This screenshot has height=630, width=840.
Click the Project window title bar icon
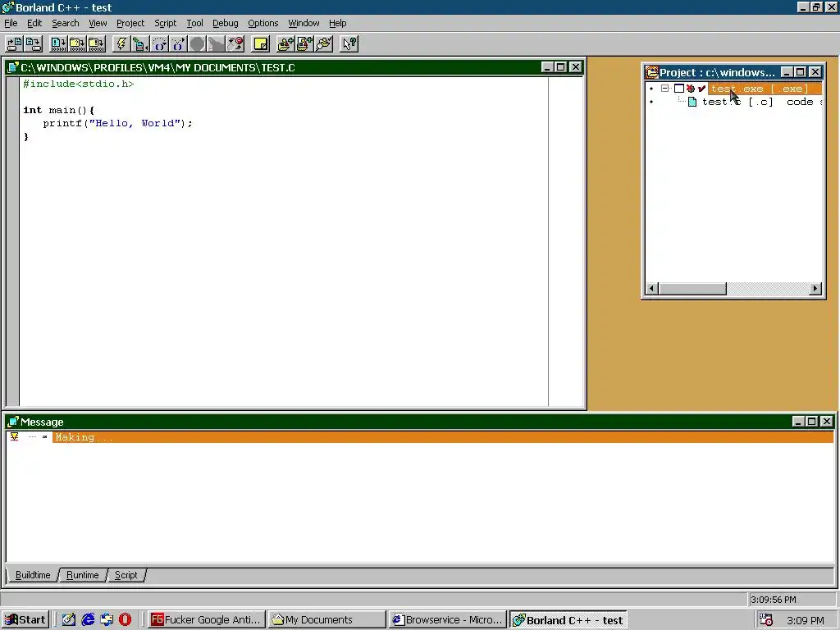point(652,72)
